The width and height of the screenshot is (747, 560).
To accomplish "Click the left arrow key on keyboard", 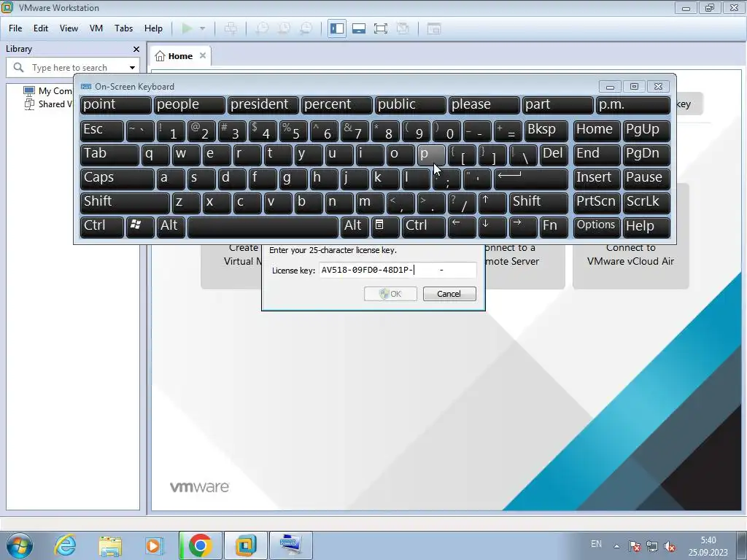I will coord(462,226).
